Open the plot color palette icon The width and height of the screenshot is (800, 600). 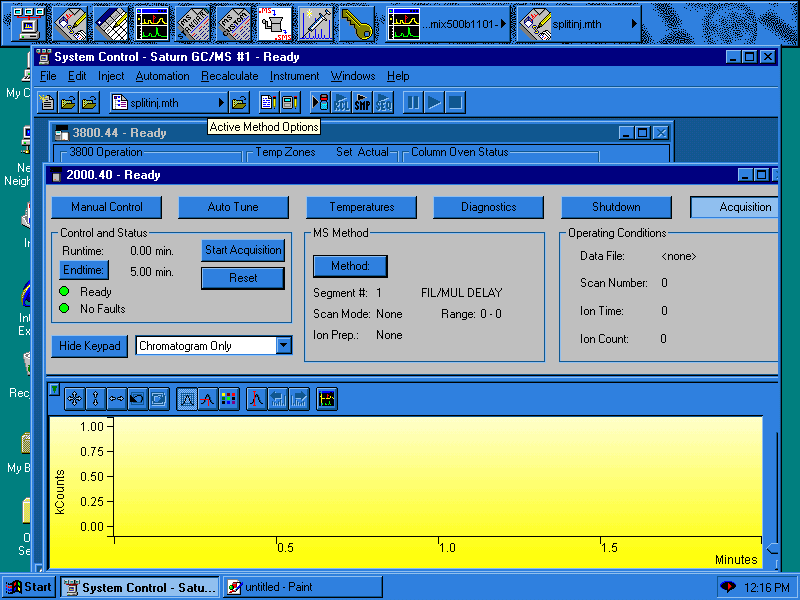pos(229,399)
